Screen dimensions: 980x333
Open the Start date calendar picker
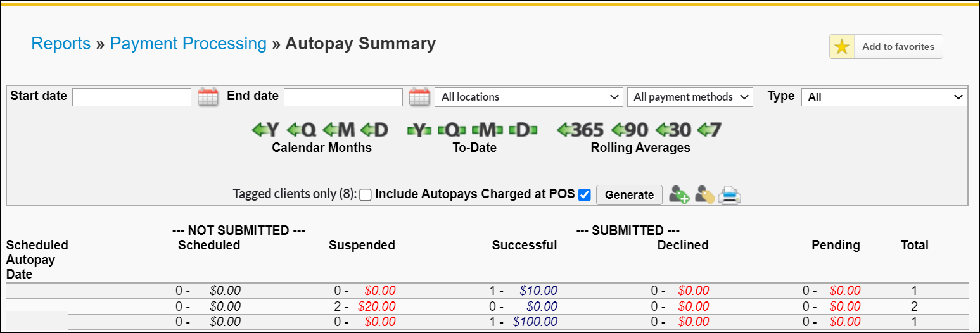208,97
